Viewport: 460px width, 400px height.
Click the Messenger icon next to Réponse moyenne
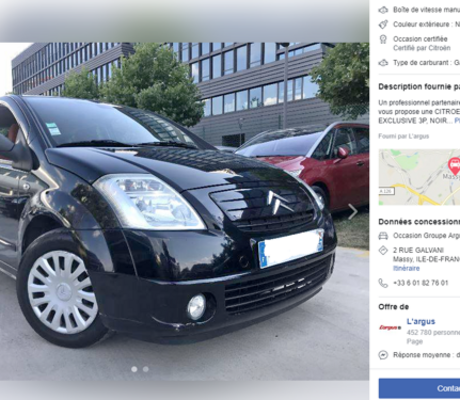383,355
